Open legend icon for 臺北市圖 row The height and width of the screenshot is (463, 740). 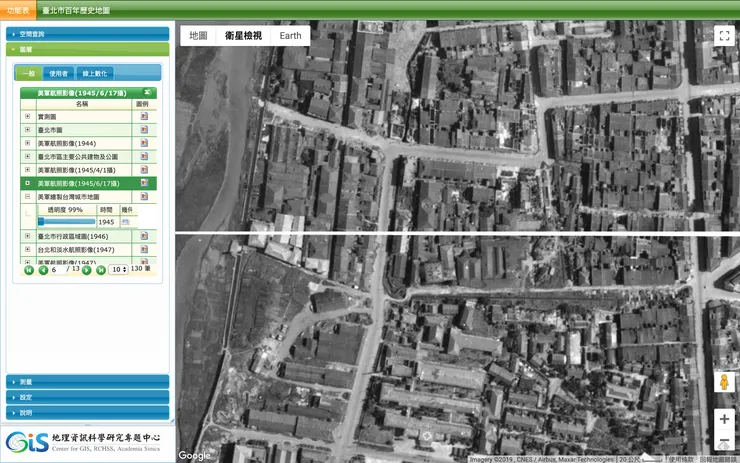click(x=144, y=129)
